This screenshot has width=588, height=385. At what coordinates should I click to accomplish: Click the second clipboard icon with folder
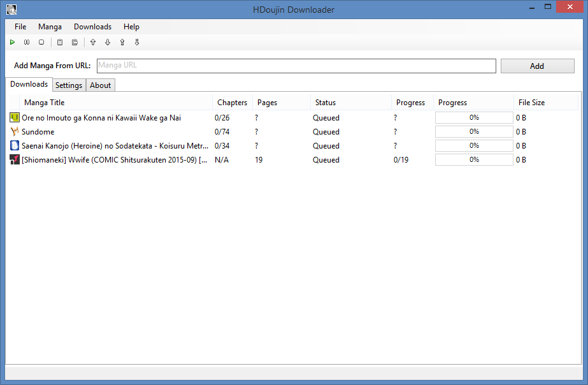click(75, 42)
